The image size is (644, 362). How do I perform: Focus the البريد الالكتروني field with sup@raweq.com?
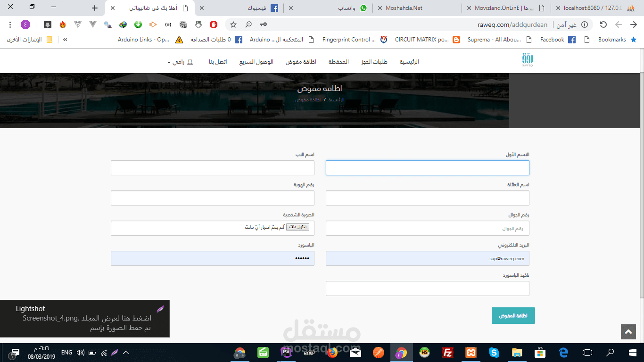[428, 258]
